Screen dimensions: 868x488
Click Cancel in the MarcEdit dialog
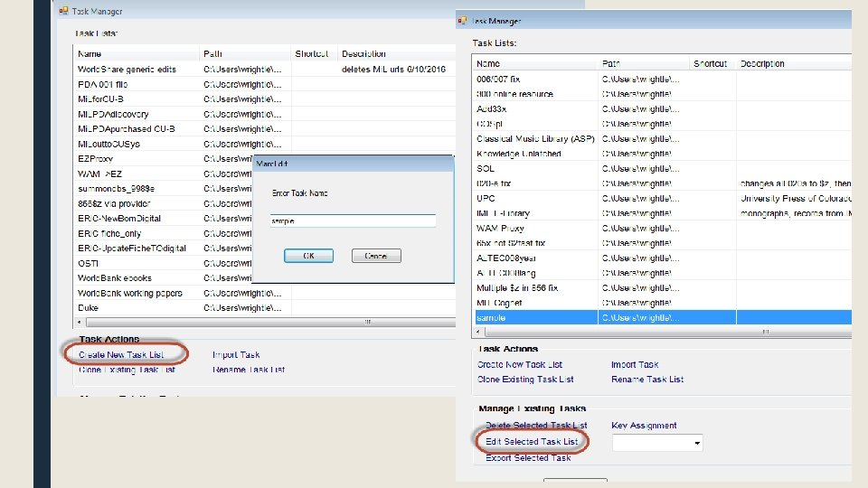[376, 256]
